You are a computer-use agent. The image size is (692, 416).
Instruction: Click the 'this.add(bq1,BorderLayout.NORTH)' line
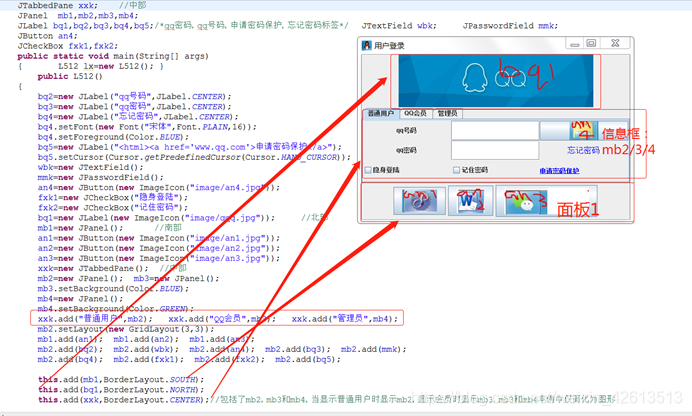(121, 390)
